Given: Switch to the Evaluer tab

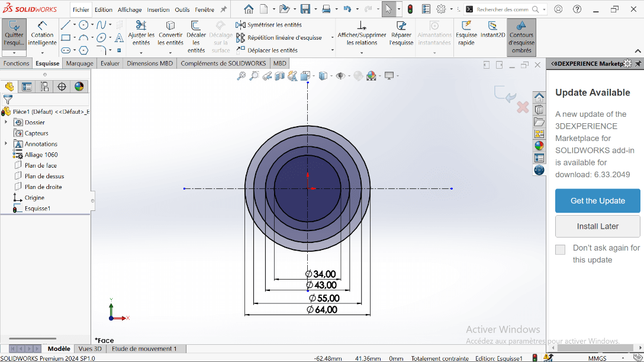Looking at the screenshot, I should click(x=110, y=63).
